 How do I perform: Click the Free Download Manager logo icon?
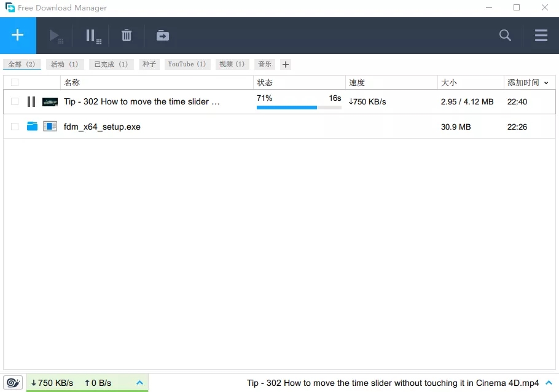point(10,7)
